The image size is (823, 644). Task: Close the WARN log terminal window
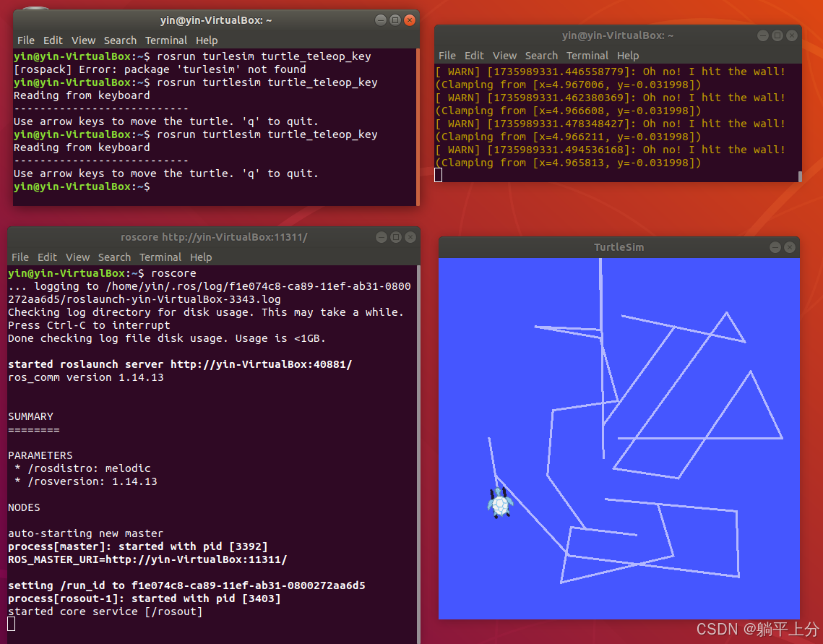tap(792, 35)
